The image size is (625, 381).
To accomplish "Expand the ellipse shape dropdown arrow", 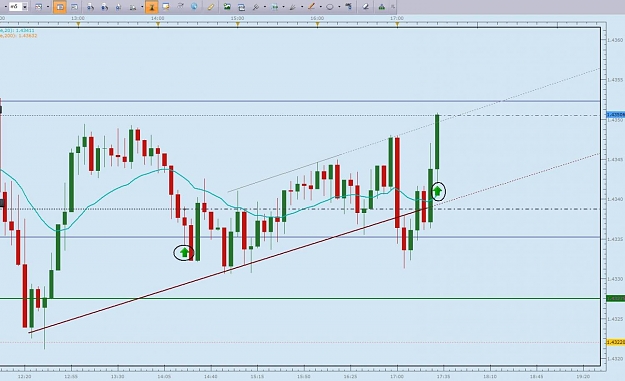I will (x=339, y=7).
